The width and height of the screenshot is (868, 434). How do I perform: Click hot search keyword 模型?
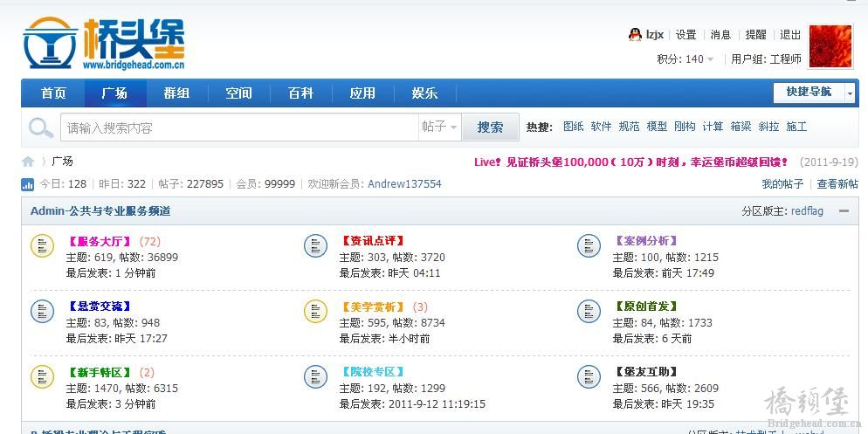657,127
